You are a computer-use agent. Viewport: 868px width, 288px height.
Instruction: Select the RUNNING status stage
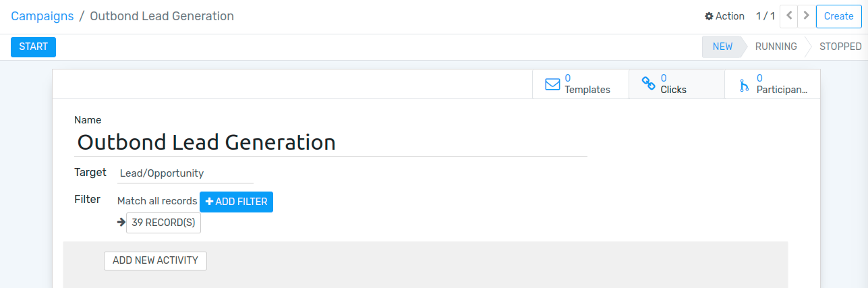776,47
